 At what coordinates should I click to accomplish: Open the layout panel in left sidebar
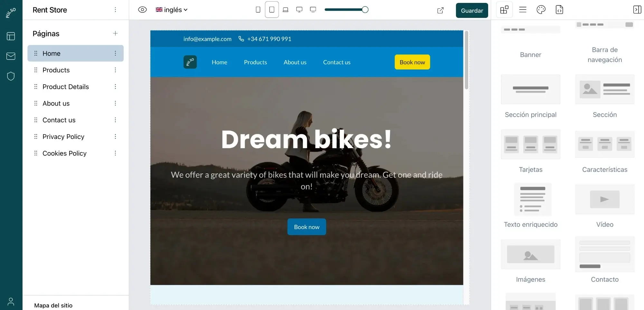11,36
